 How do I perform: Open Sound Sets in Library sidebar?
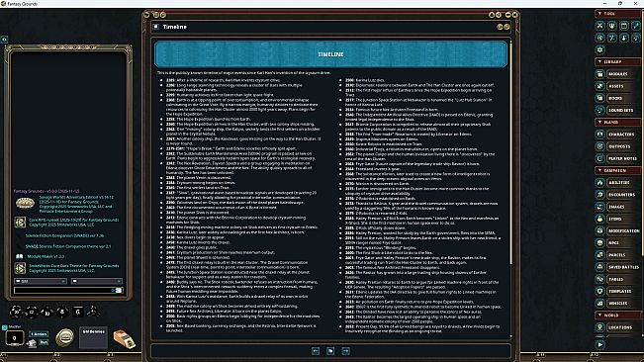point(617,110)
